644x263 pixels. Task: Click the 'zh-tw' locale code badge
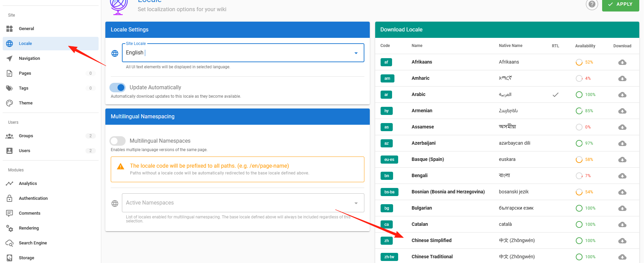click(x=389, y=257)
